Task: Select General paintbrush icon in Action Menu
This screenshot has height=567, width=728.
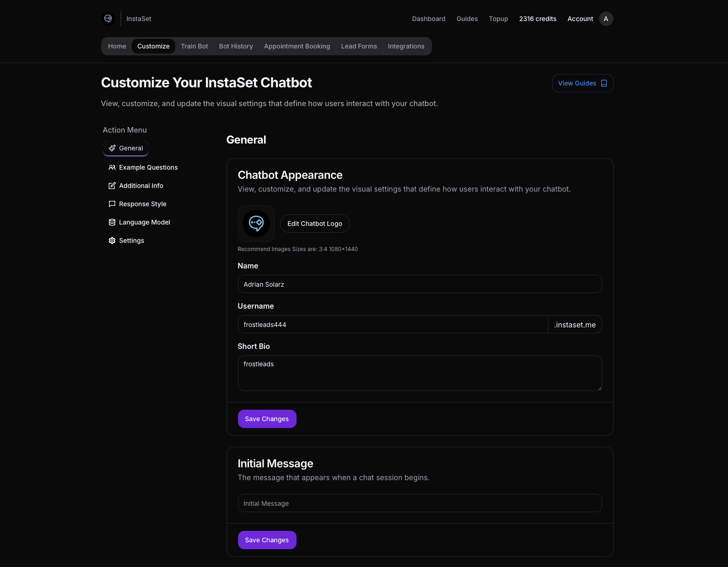Action: click(112, 148)
